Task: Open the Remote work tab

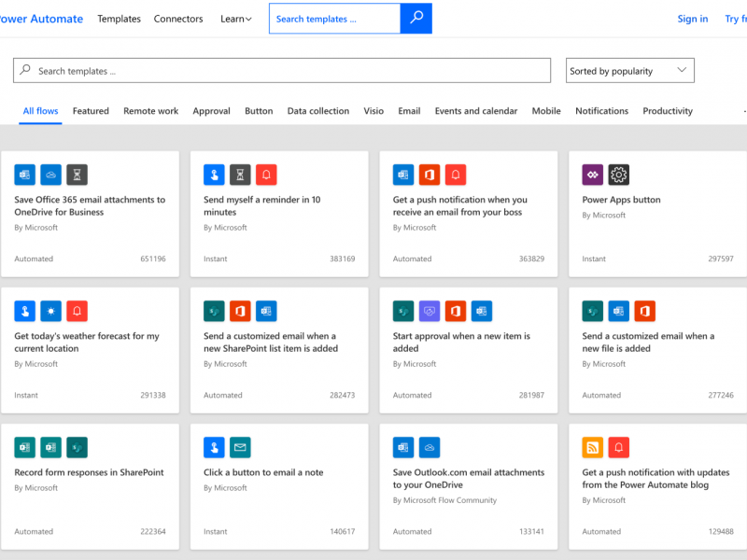Action: (x=150, y=111)
